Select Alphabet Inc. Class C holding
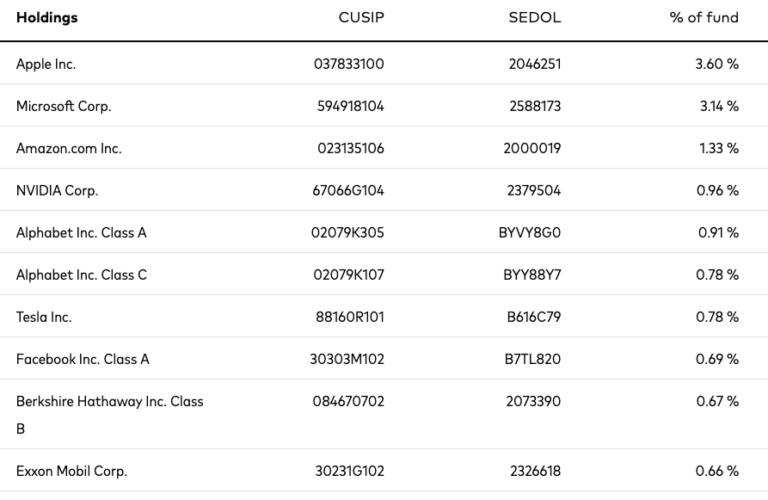The width and height of the screenshot is (768, 500). click(81, 275)
